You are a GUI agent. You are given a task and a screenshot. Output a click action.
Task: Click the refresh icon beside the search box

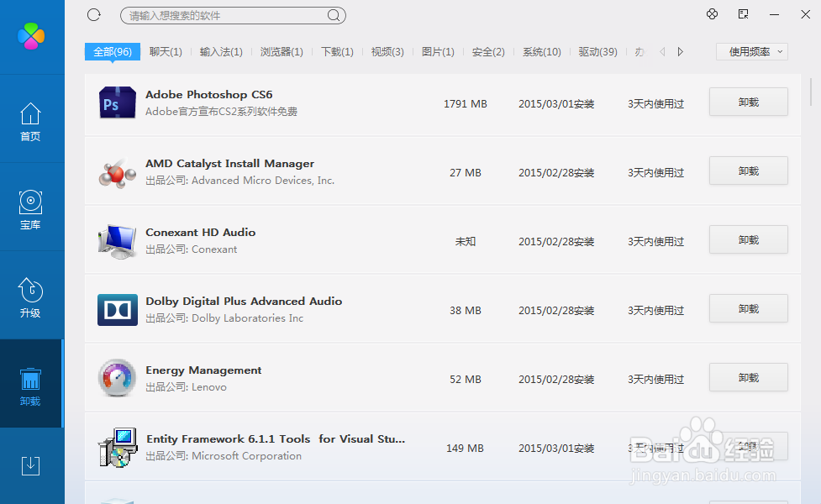(94, 15)
